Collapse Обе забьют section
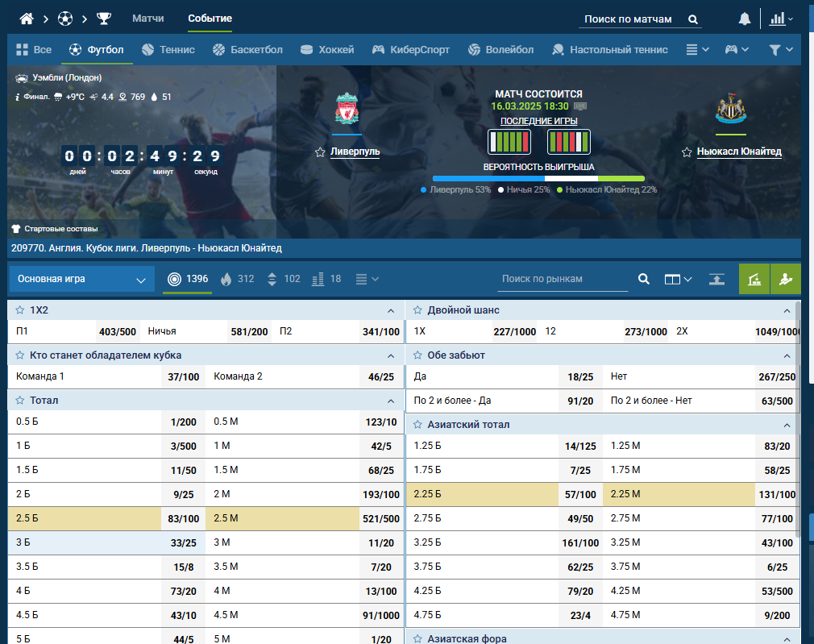 787,355
